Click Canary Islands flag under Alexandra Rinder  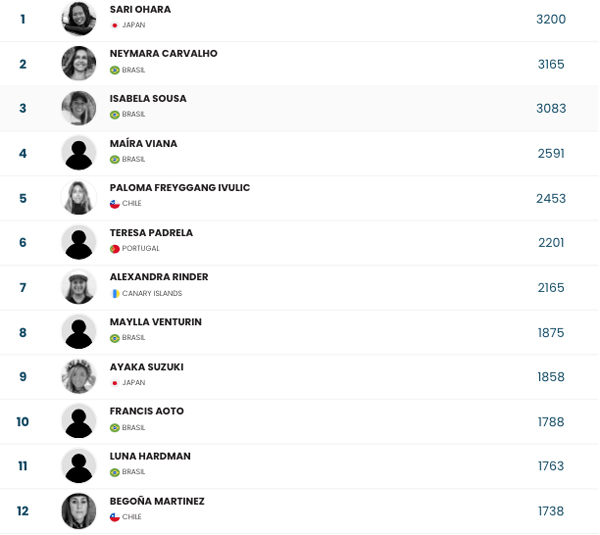[x=115, y=294]
